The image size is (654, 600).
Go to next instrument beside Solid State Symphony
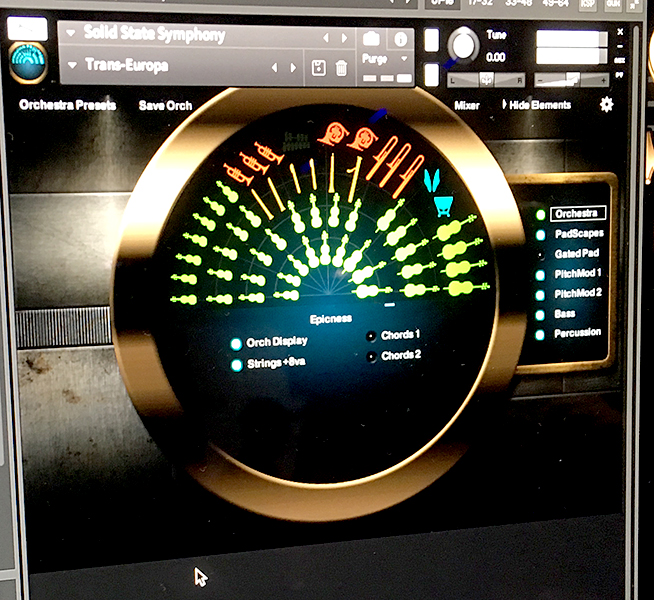(x=345, y=38)
